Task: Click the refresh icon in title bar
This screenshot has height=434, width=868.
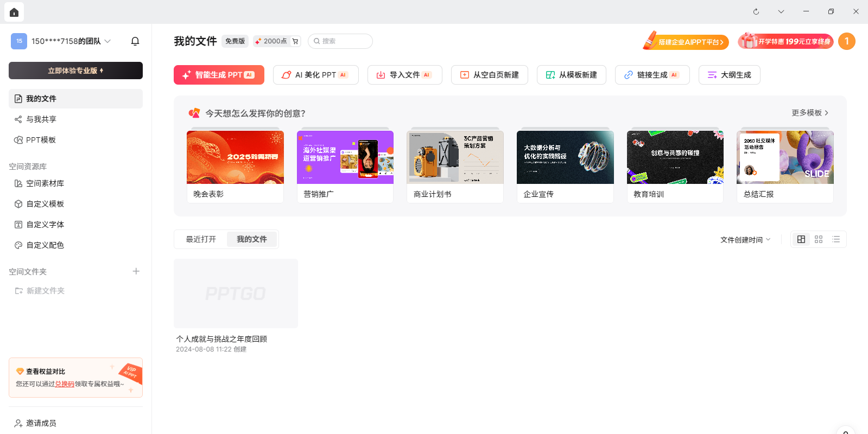Action: [x=756, y=11]
